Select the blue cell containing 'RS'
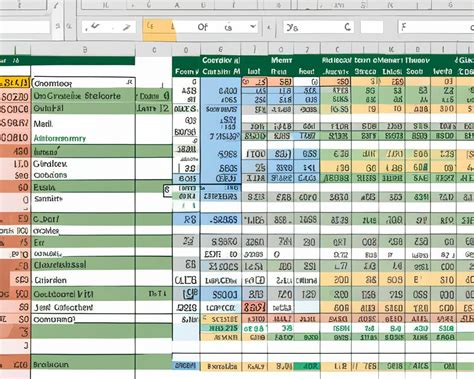The width and height of the screenshot is (474, 379). [x=187, y=220]
